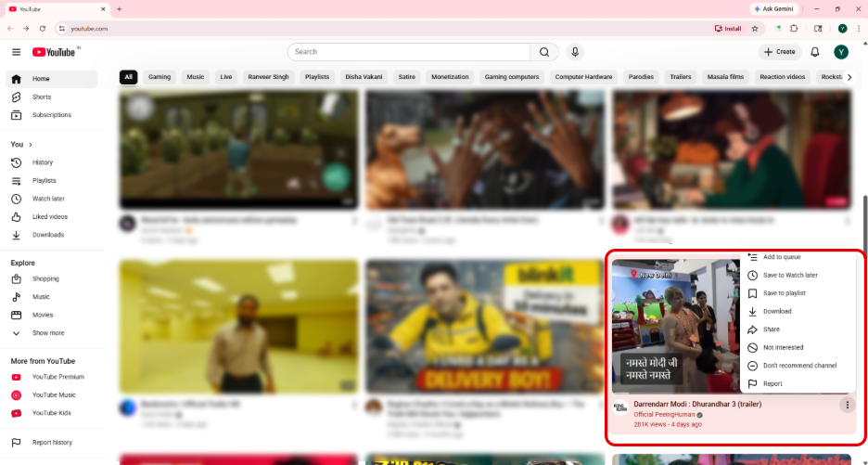The image size is (868, 465).
Task: Click the search magnifier button
Action: click(544, 52)
